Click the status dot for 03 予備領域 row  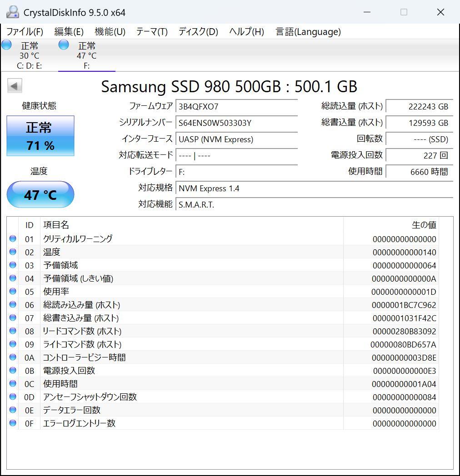[x=13, y=265]
